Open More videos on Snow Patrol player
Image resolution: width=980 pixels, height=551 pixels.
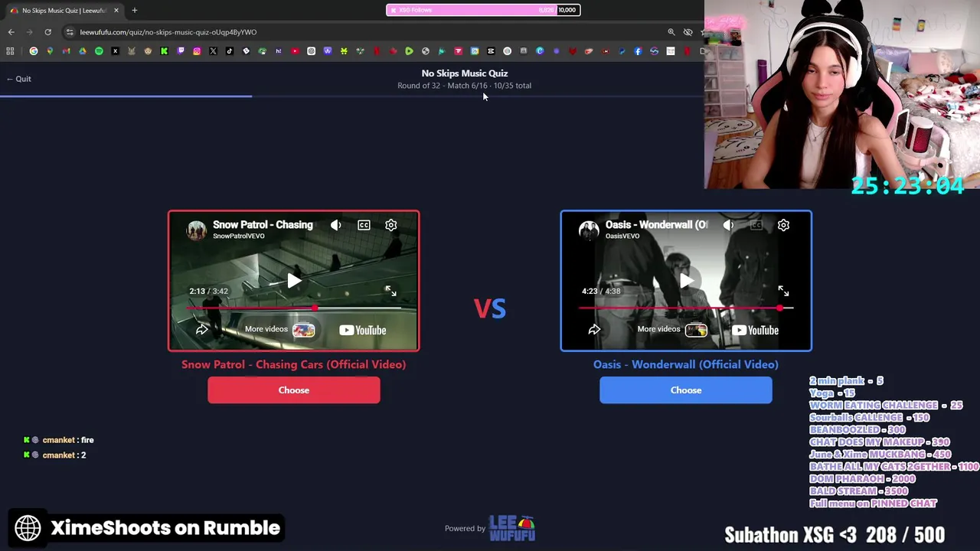click(x=279, y=330)
